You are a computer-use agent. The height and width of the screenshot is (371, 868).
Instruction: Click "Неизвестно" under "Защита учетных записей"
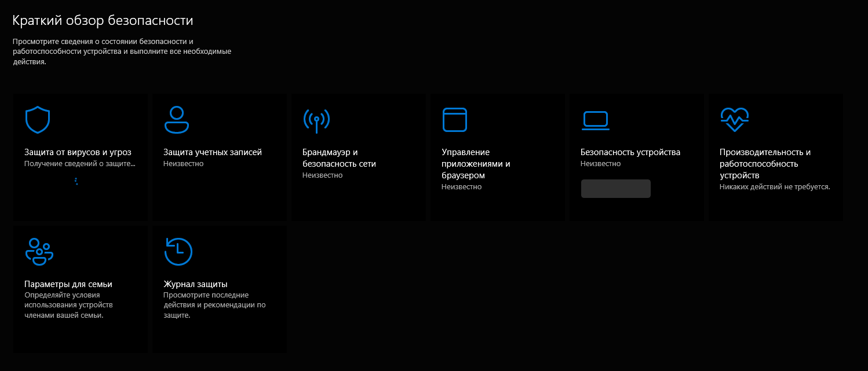click(x=183, y=164)
